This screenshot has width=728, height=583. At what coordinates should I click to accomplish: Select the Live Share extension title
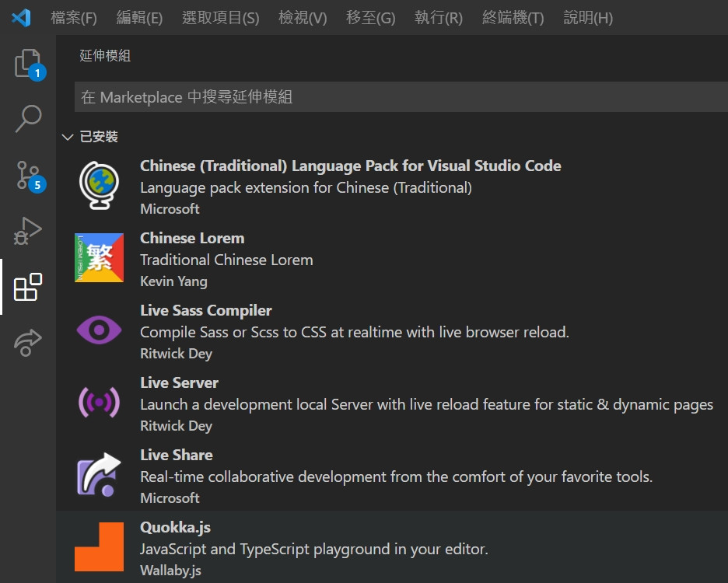coord(177,455)
